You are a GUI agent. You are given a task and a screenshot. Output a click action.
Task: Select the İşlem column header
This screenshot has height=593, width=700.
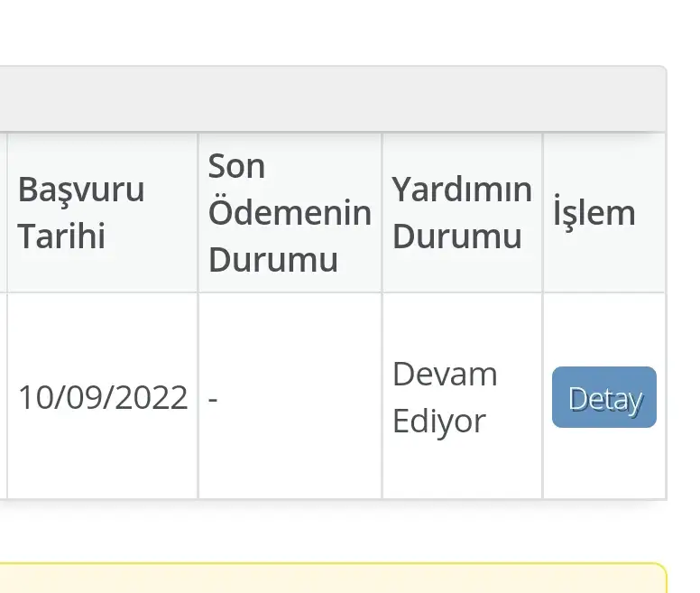coord(604,212)
